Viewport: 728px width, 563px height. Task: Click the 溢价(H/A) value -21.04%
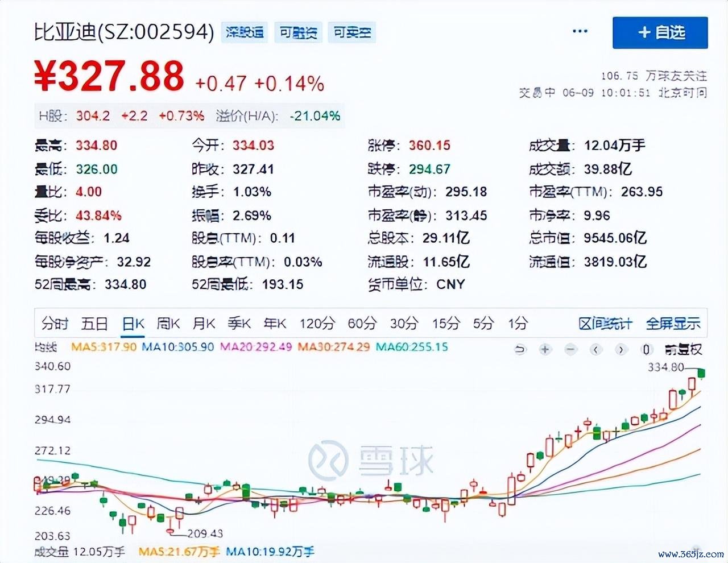click(x=315, y=116)
